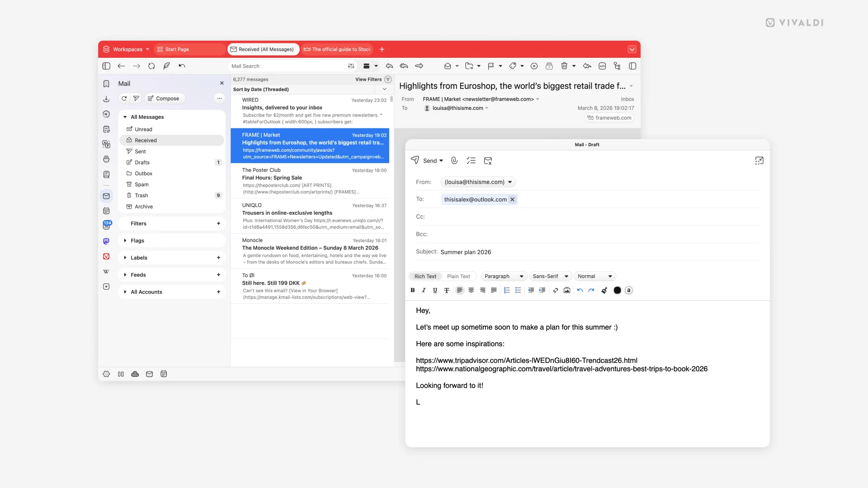Open the text color swatch
This screenshot has width=868, height=488.
point(617,291)
